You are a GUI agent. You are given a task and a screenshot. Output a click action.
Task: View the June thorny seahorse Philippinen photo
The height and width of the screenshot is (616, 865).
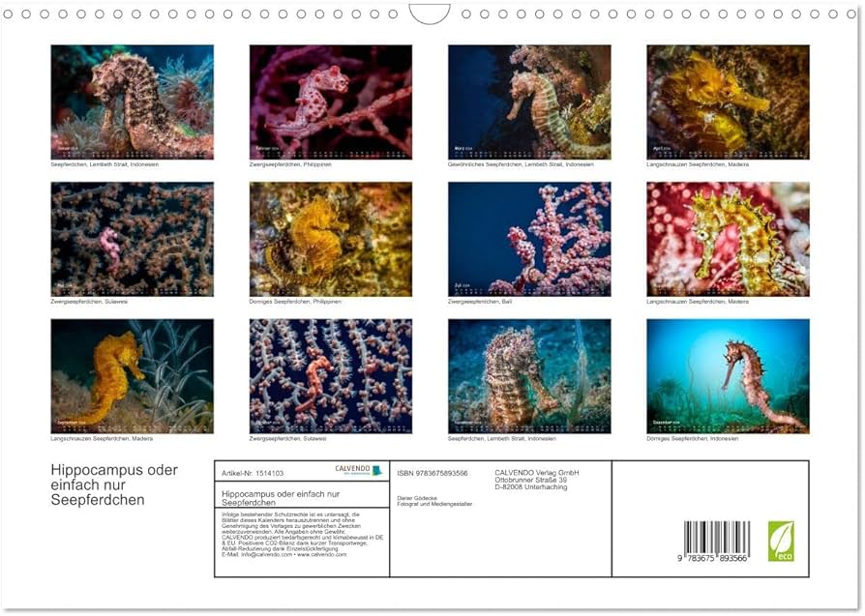(x=331, y=239)
